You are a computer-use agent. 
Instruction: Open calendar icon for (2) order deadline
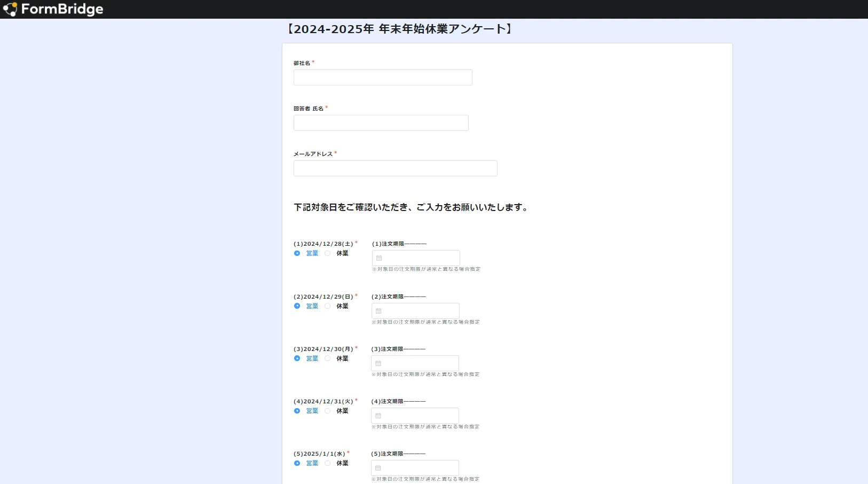click(378, 311)
